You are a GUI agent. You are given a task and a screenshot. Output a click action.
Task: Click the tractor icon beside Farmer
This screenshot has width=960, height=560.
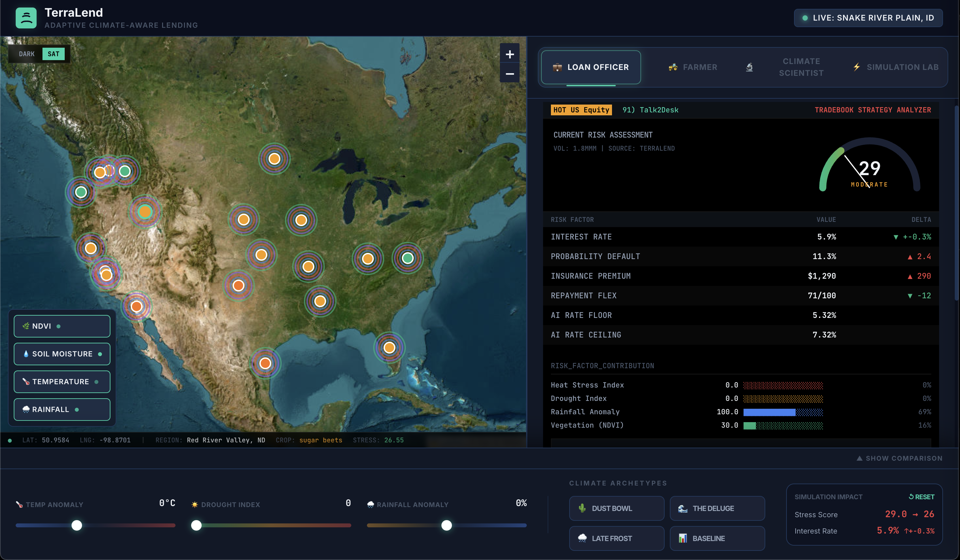(673, 67)
